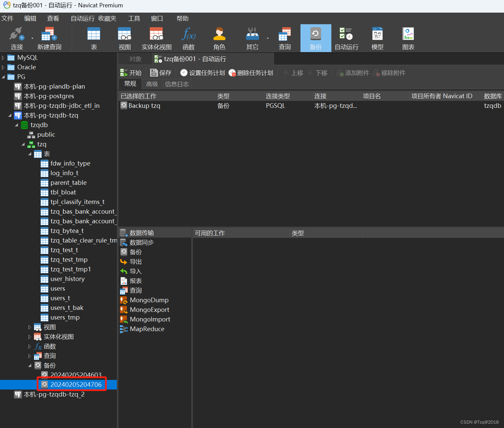Open the 编辑 (Edit) menu

(30, 19)
